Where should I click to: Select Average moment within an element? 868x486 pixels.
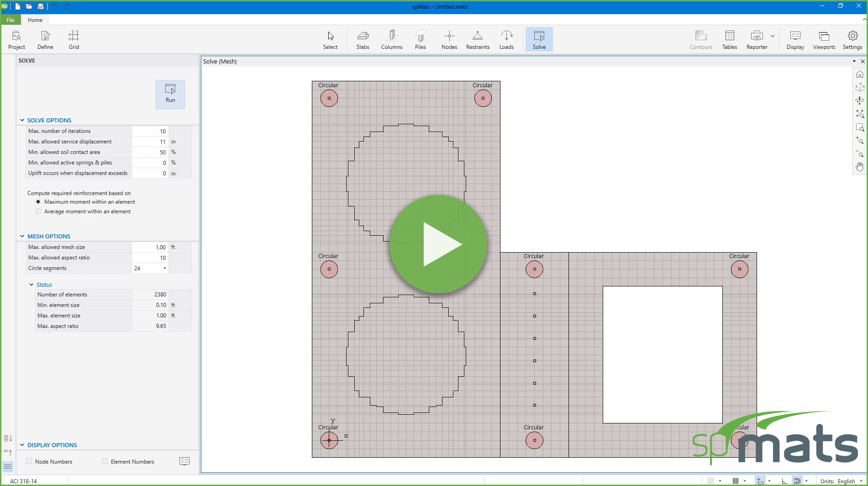click(x=38, y=211)
